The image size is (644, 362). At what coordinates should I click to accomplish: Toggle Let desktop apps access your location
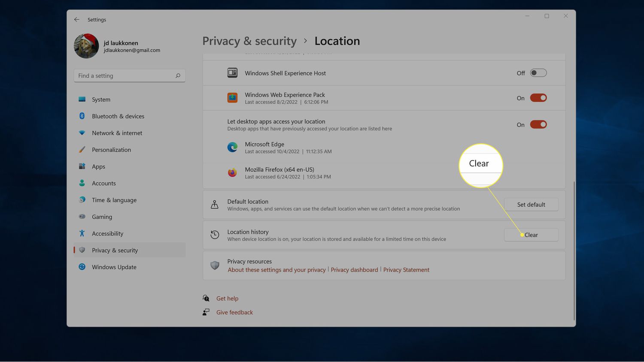[x=538, y=125]
